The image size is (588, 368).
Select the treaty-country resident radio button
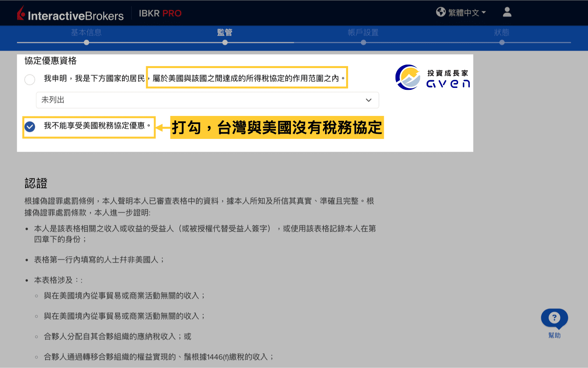tap(30, 79)
